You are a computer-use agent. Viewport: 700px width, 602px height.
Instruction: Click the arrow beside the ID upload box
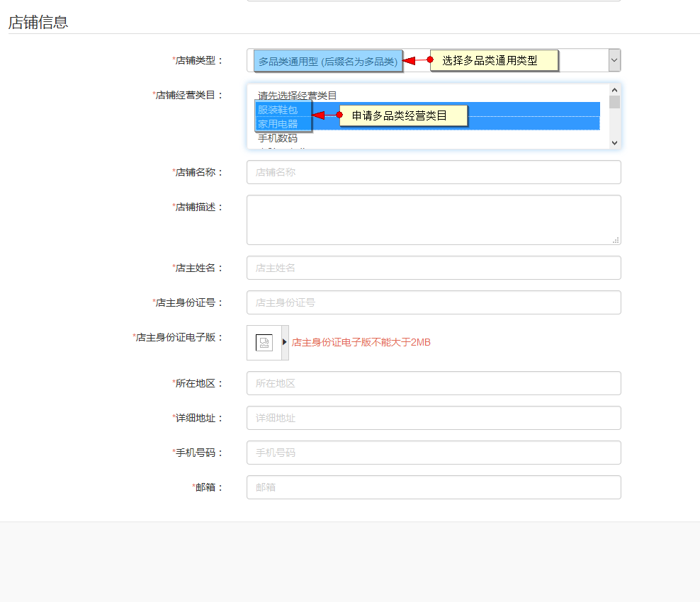[x=285, y=342]
